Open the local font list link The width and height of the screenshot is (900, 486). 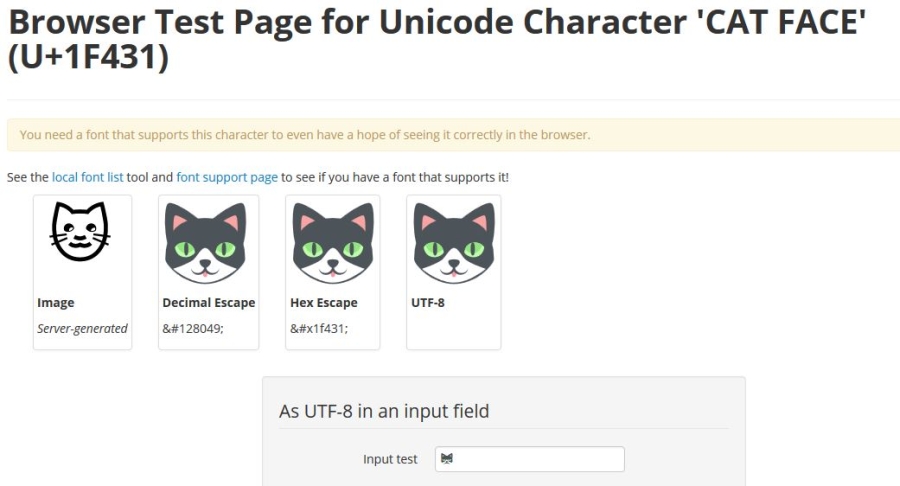coord(87,177)
